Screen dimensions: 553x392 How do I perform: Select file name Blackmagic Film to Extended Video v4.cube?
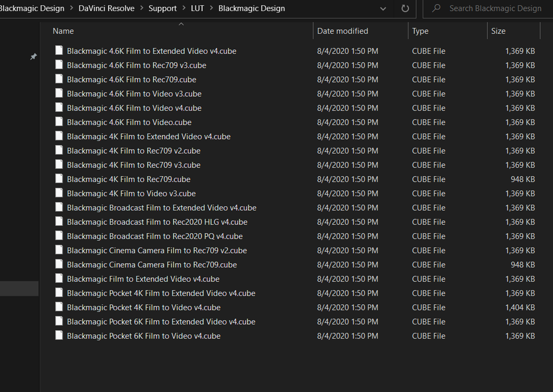coord(143,279)
